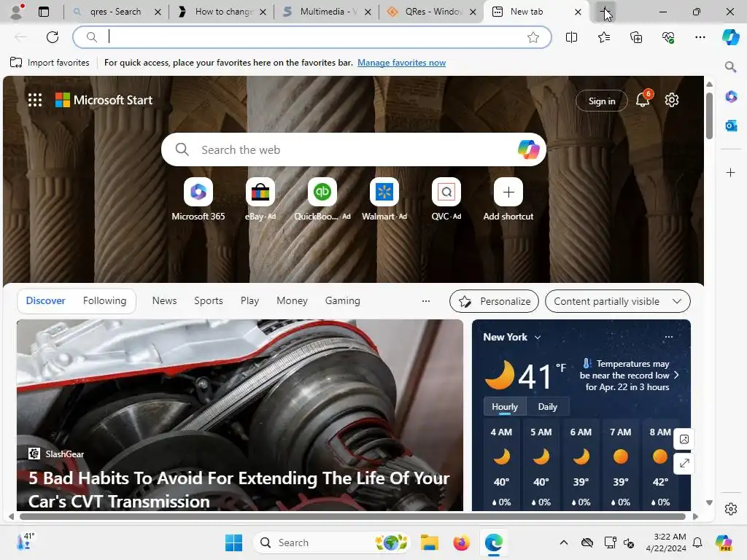
Task: Show hidden system tray icons chevron
Action: click(564, 542)
